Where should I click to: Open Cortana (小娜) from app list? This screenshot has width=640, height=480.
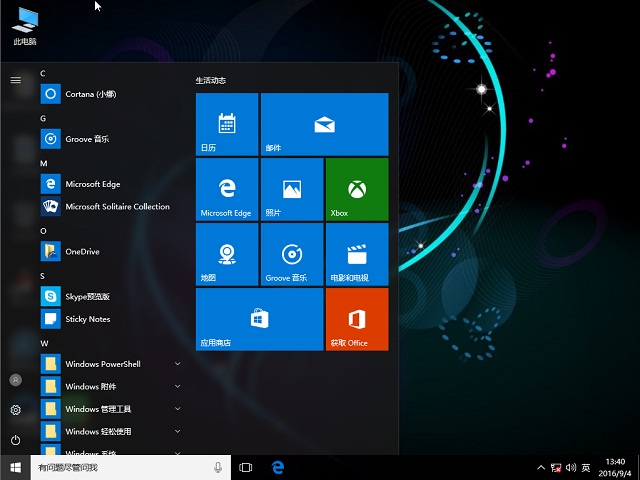tap(90, 94)
